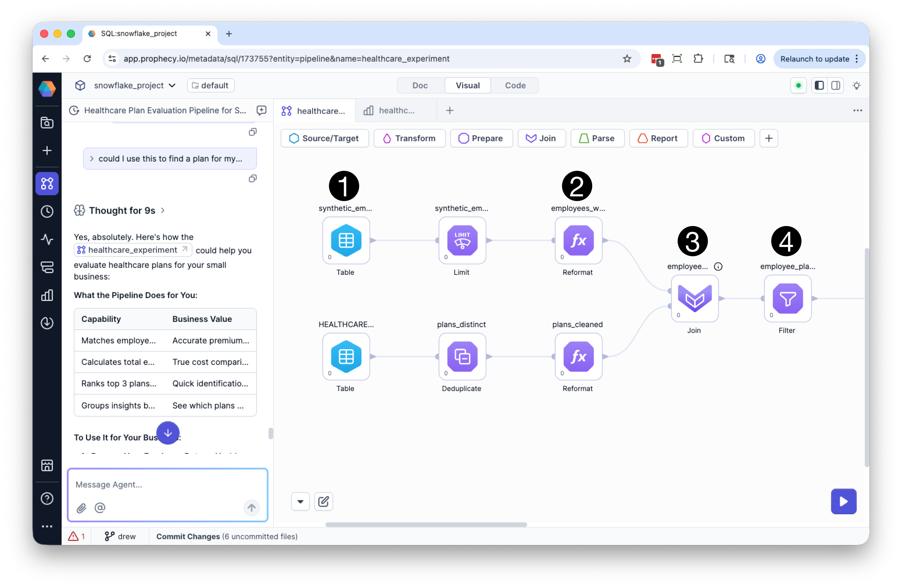This screenshot has height=588, width=902.
Task: Open the snowflake_project dropdown
Action: point(134,86)
